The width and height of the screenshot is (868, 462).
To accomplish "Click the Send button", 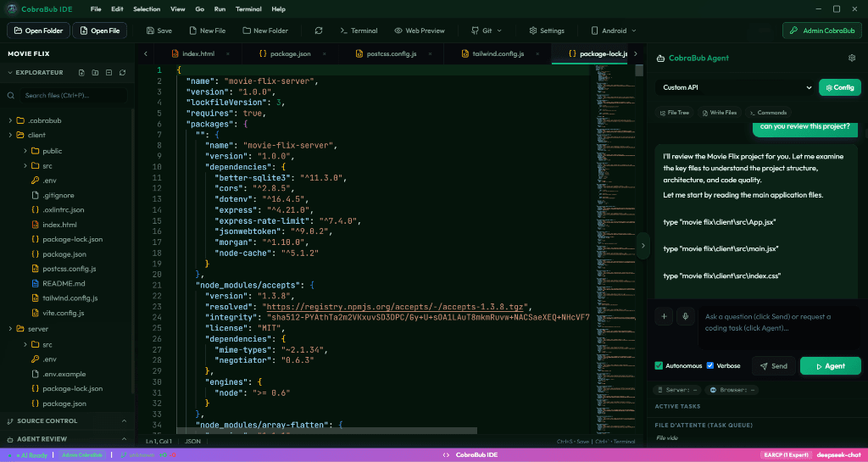I will click(x=773, y=365).
